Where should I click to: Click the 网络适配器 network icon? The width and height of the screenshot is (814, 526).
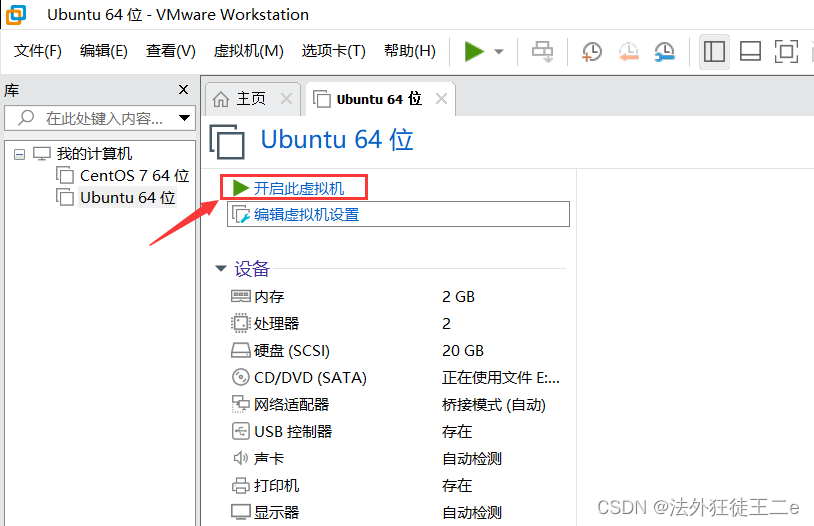[x=240, y=404]
